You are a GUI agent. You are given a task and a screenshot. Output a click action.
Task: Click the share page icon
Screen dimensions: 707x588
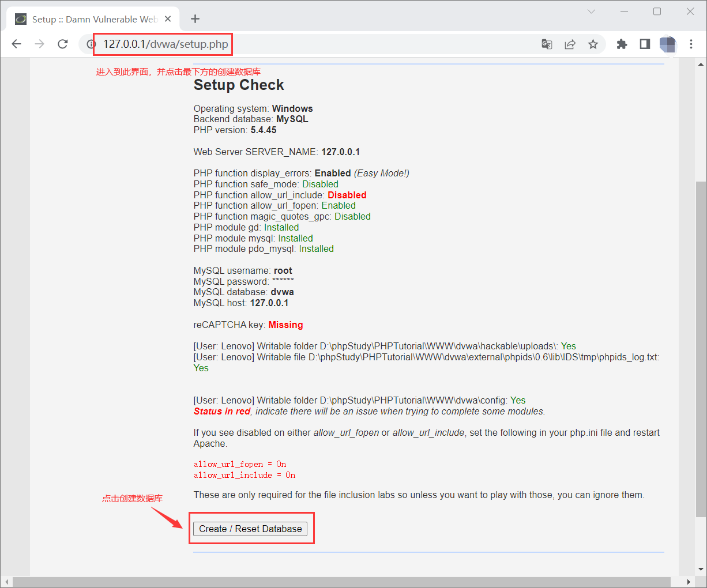coord(570,44)
